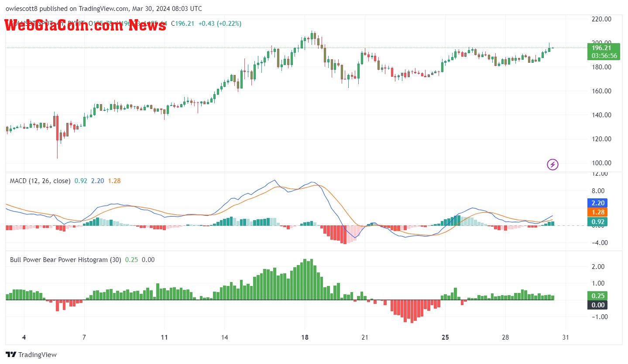Click date label 28 on time axis
The image size is (628, 364).
[505, 337]
